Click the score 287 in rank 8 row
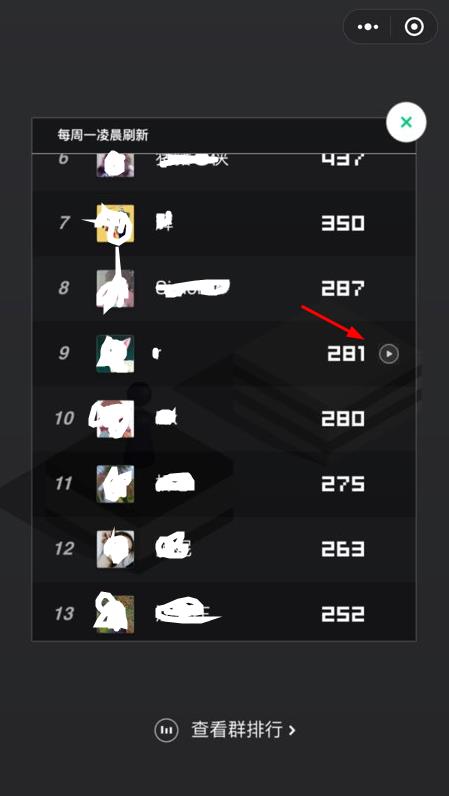Image resolution: width=449 pixels, height=796 pixels. [343, 288]
